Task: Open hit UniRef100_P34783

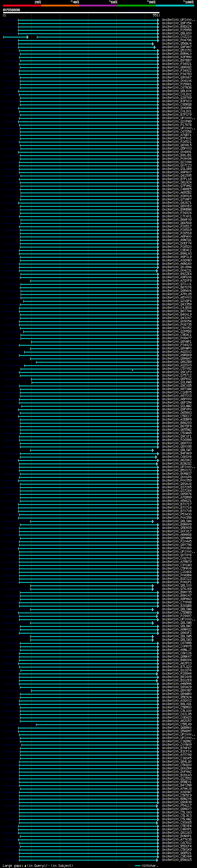Action: click(176, 74)
